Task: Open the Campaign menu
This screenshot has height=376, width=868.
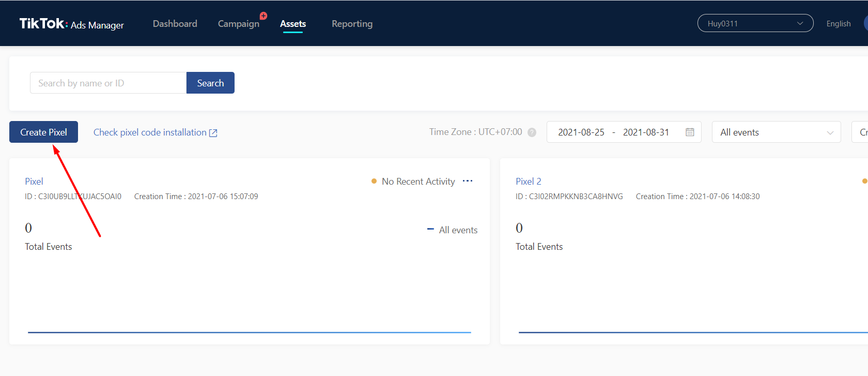Action: [x=239, y=24]
